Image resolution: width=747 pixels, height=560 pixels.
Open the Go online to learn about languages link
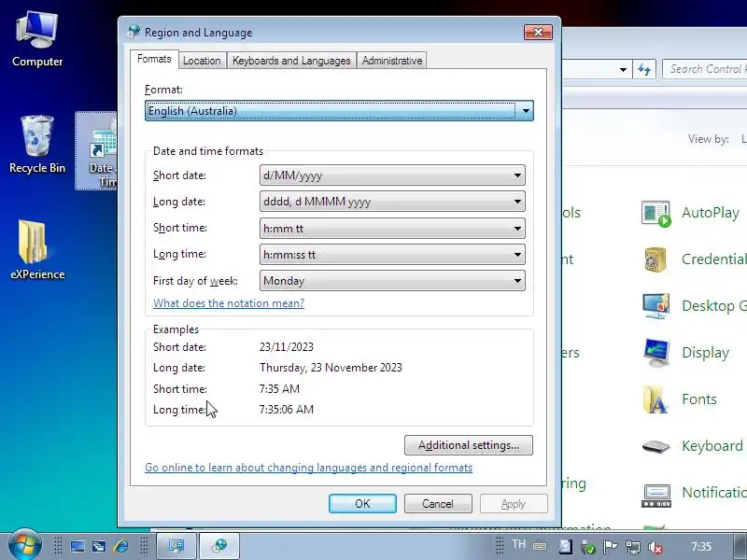pos(309,468)
